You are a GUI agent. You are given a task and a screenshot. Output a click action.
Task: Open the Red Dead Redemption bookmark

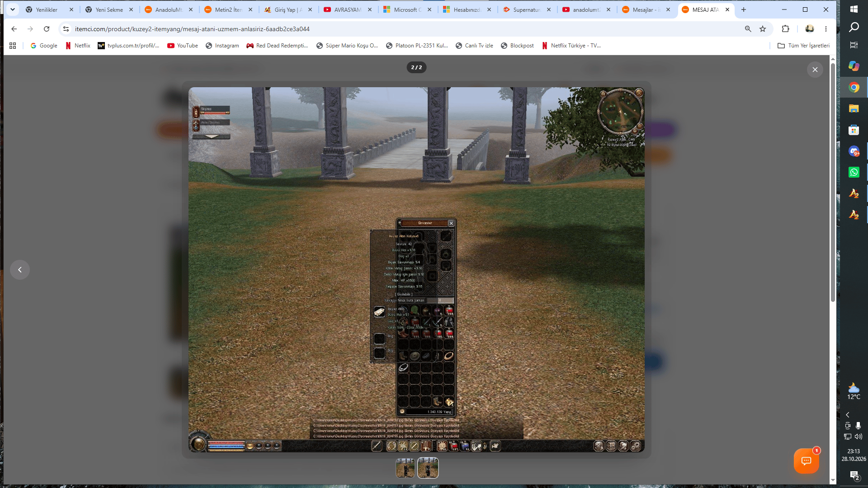277,46
